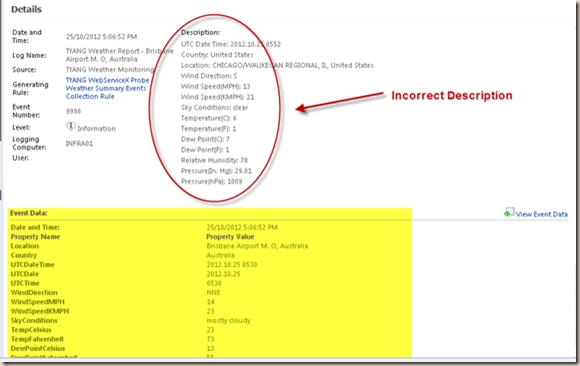Click the SkyConditions value mostly cloudy
580x366 pixels.
pos(229,320)
